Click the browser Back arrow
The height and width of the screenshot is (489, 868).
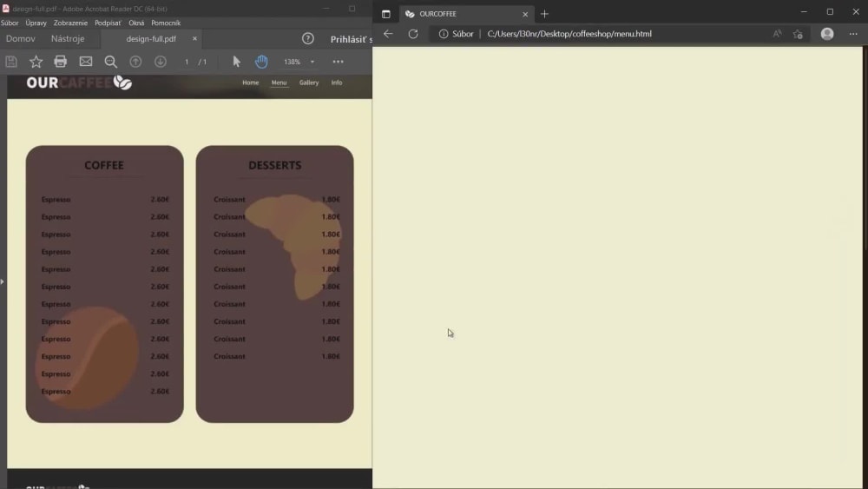click(388, 34)
